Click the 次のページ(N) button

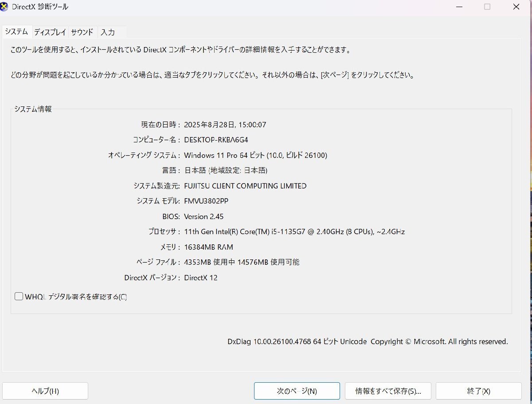tap(296, 391)
